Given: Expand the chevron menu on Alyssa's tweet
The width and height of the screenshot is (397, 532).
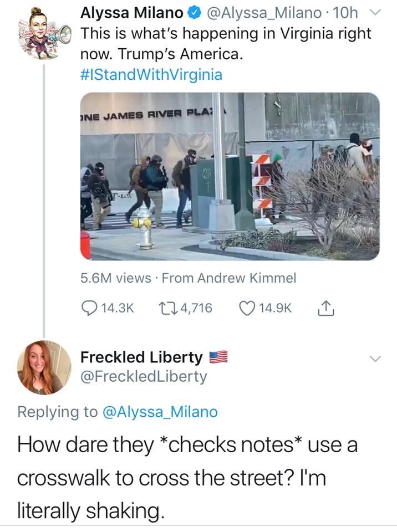Looking at the screenshot, I should pyautogui.click(x=375, y=13).
